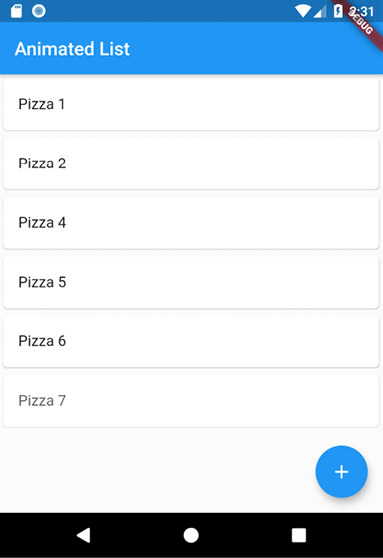Tap the Wi-Fi signal status icon
383x558 pixels.
[303, 11]
